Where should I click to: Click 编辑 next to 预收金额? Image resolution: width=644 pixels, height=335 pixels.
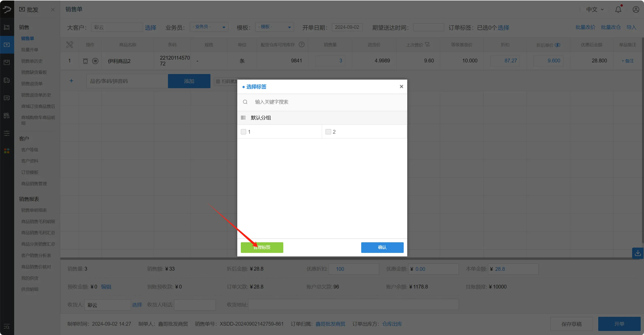coord(106,286)
